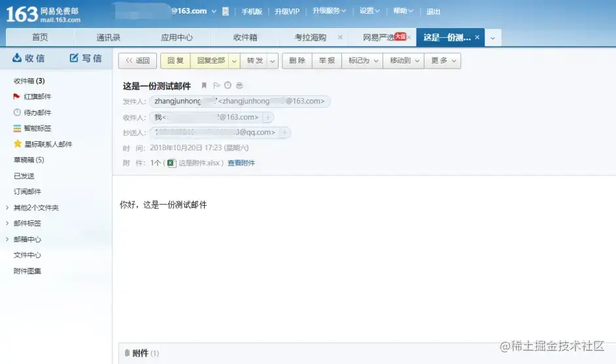Open the Mark as (标记为) dropdown
Viewport: 616px width, 364px height.
tap(362, 61)
